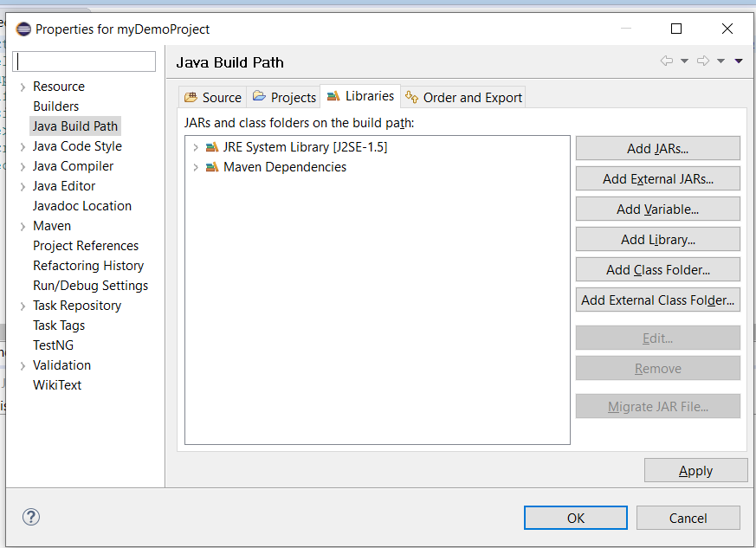Expand the Resource category

pos(23,87)
